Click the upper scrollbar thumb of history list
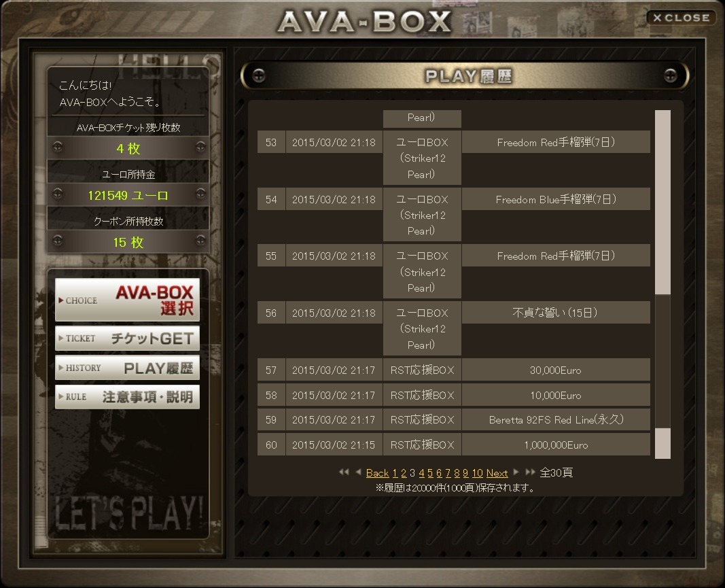Image resolution: width=725 pixels, height=588 pixels. pyautogui.click(x=662, y=202)
